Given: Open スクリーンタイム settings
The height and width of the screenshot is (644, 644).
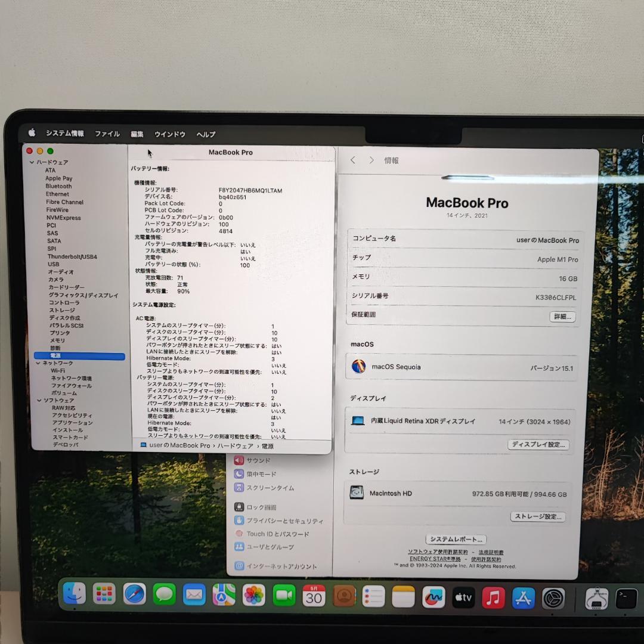Looking at the screenshot, I should point(239,487).
